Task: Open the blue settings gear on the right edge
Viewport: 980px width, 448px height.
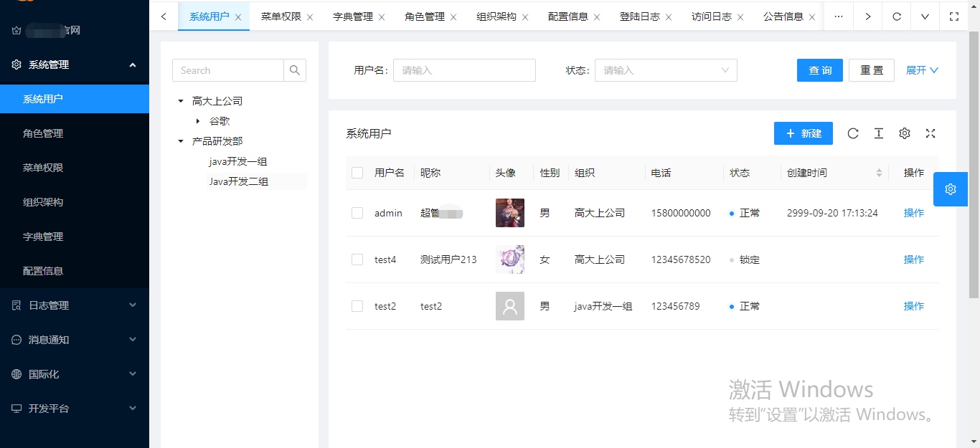Action: pos(950,189)
